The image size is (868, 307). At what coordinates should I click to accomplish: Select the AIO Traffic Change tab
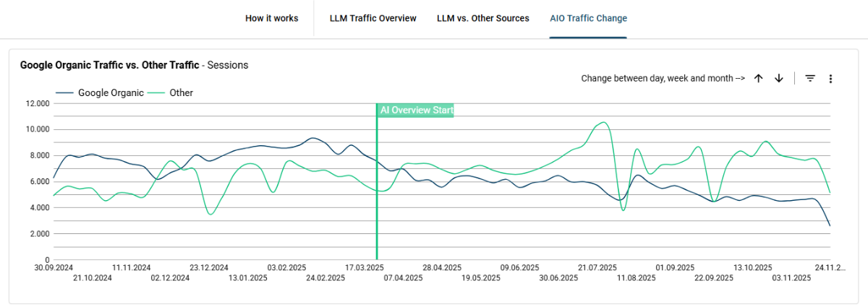point(588,18)
